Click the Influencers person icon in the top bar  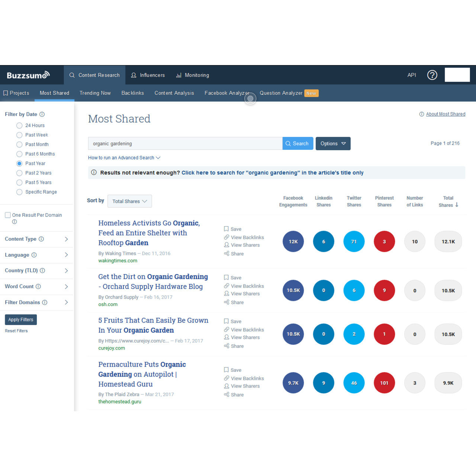click(x=134, y=75)
